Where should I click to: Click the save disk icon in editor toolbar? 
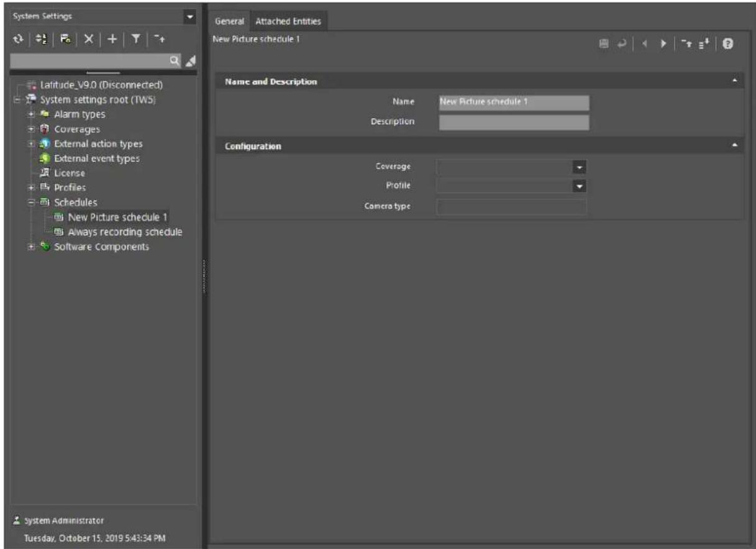tap(603, 43)
